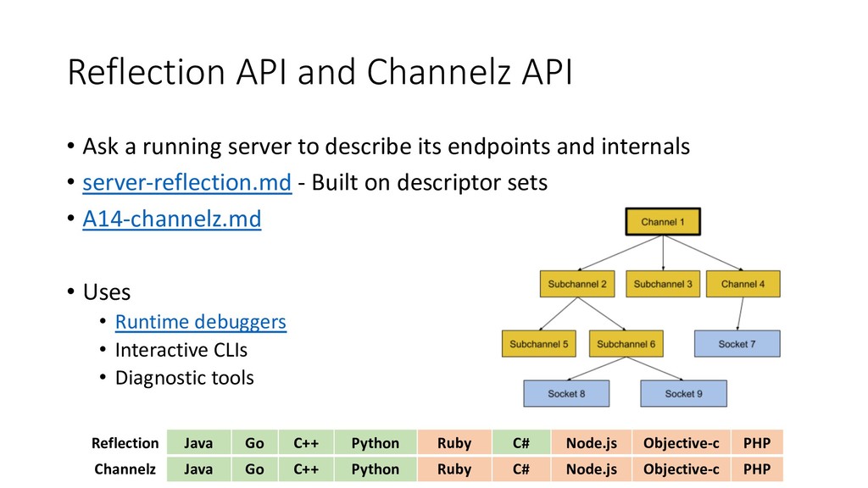The image size is (868, 488).
Task: Click the PHP cell in Channelz row
Action: coord(757,469)
